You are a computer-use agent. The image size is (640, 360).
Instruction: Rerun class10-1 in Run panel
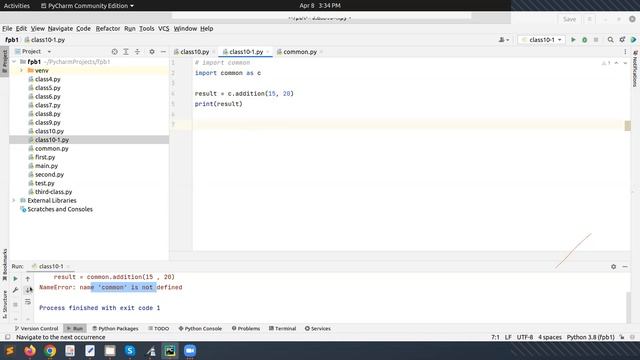(x=16, y=278)
